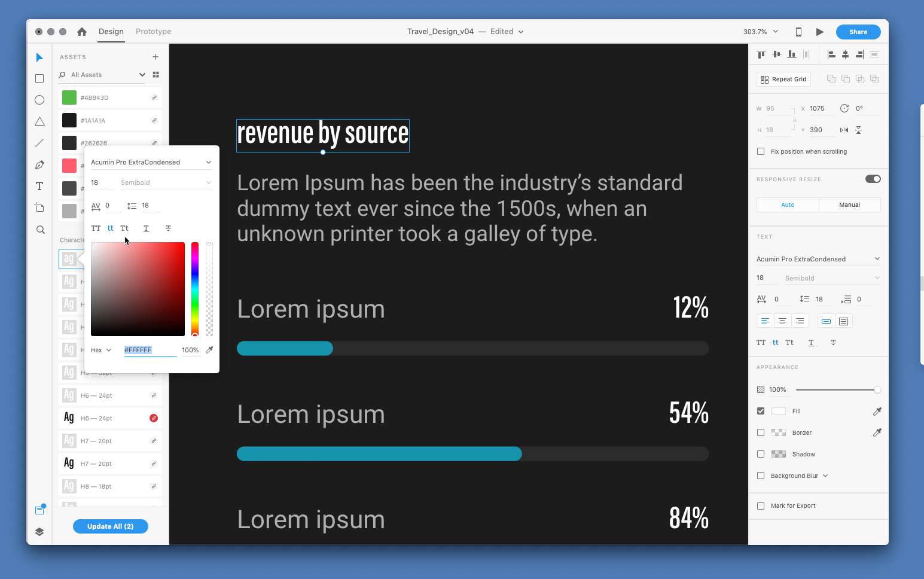
Task: Expand All Assets filter dropdown
Action: 142,75
